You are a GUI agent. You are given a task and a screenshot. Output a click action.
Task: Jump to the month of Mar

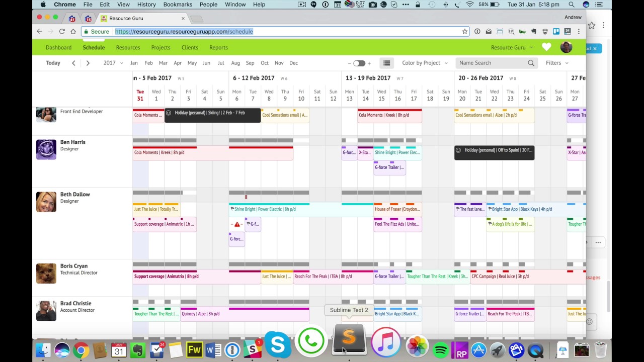point(163,63)
